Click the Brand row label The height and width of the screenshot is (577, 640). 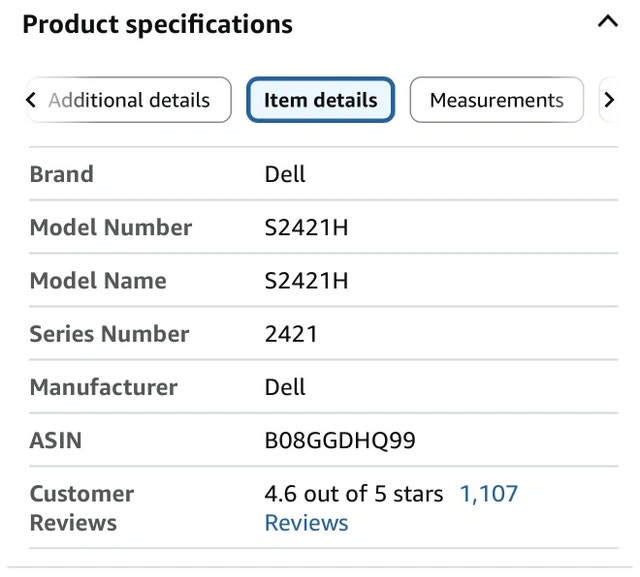click(61, 174)
